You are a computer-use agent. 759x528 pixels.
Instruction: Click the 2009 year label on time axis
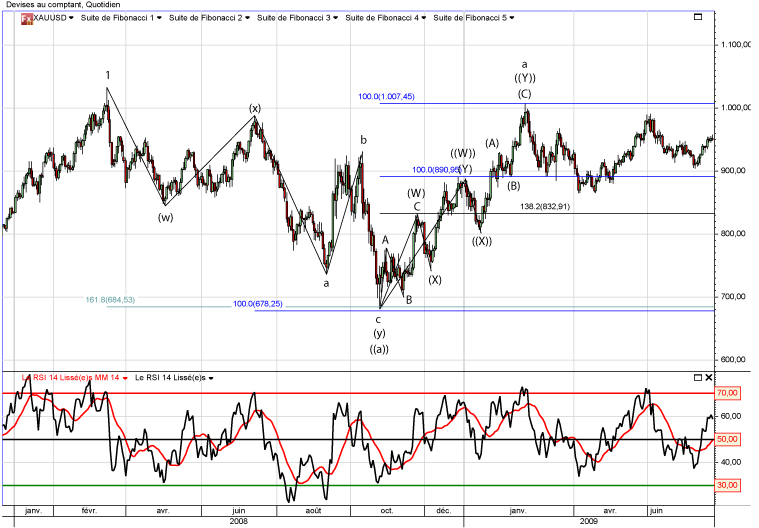point(589,521)
